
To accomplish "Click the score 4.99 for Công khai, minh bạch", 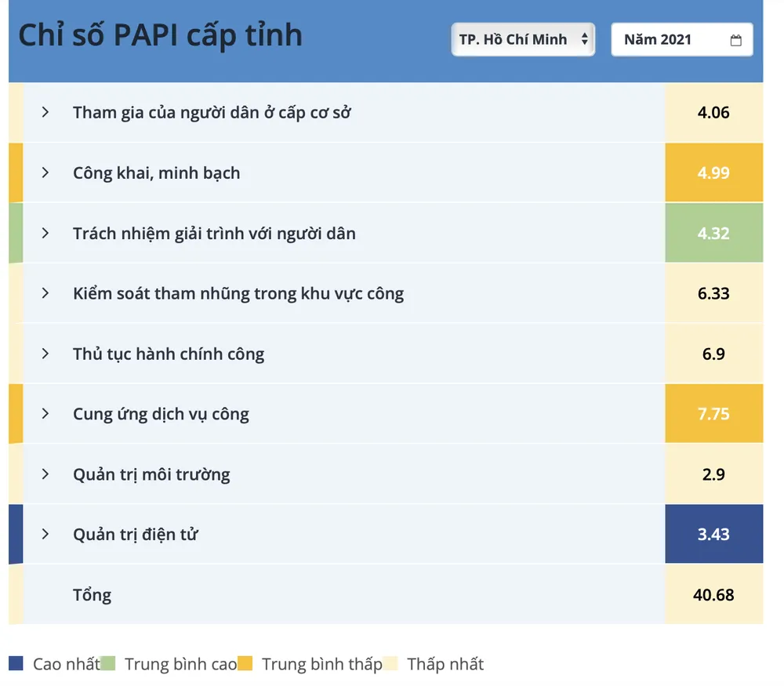I will [x=713, y=173].
